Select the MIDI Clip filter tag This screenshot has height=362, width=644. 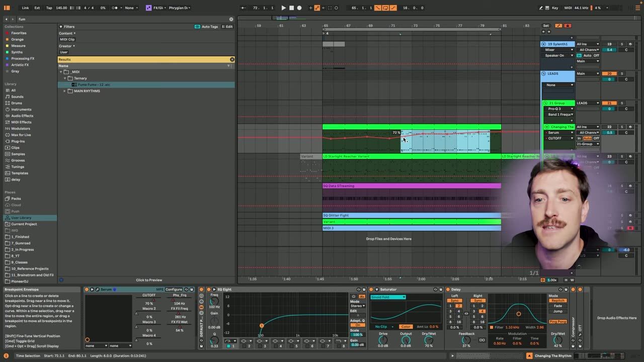[x=67, y=39]
